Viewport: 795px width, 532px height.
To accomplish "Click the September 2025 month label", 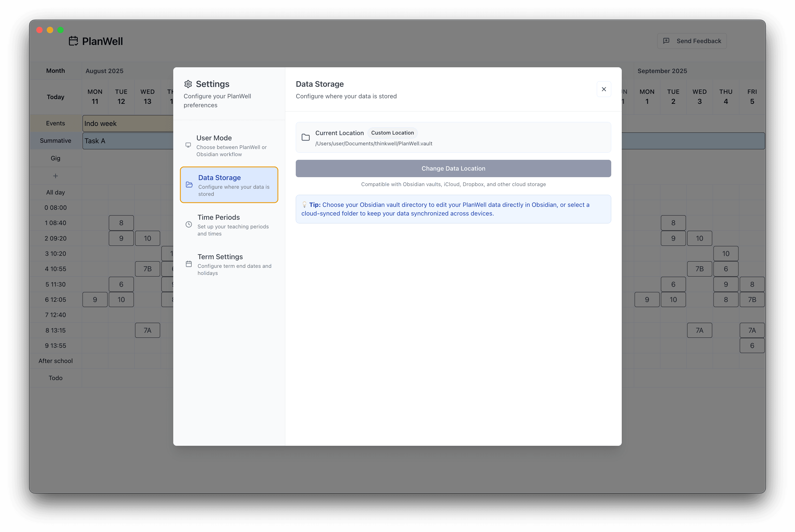I will [x=662, y=71].
